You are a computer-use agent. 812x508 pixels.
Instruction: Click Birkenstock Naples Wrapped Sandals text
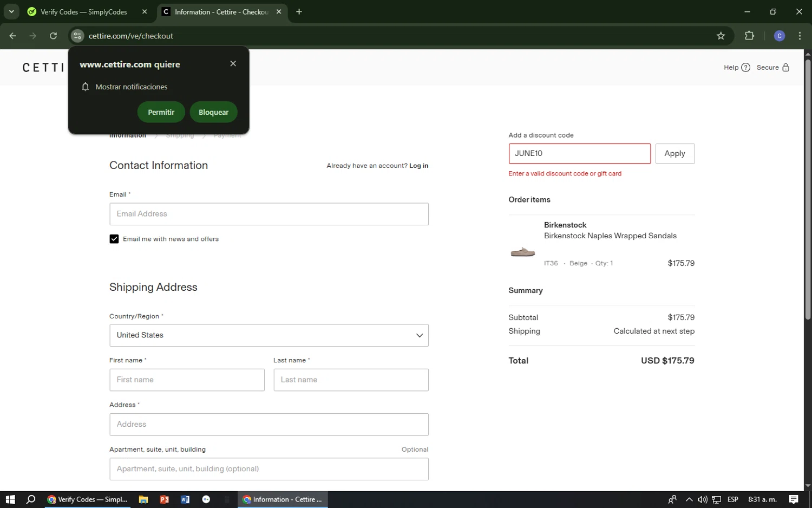pyautogui.click(x=610, y=236)
